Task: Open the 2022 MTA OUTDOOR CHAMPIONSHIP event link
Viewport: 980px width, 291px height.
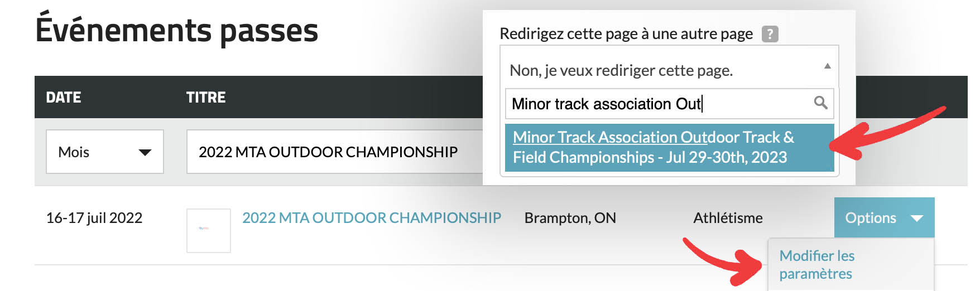Action: [371, 217]
